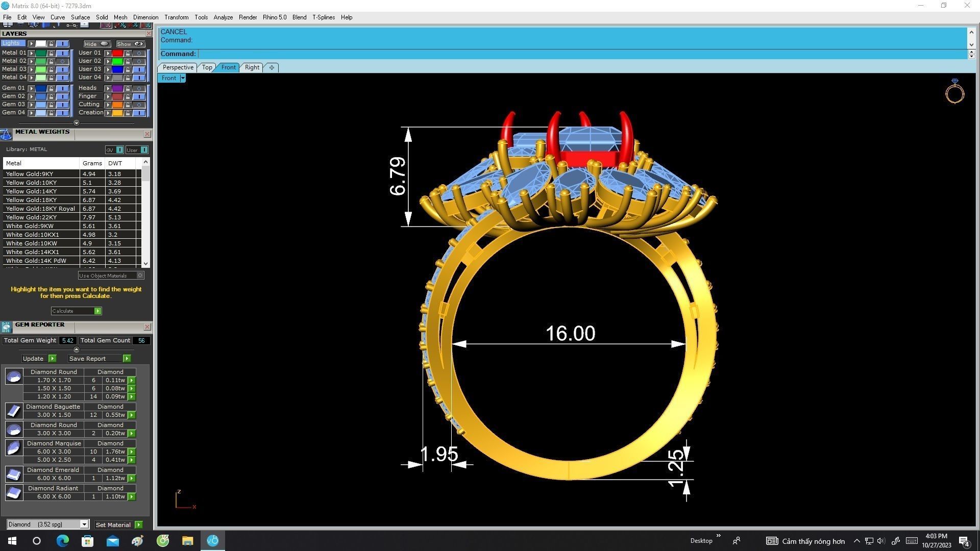
Task: Click the Diamond Emerald gem icon
Action: (14, 474)
